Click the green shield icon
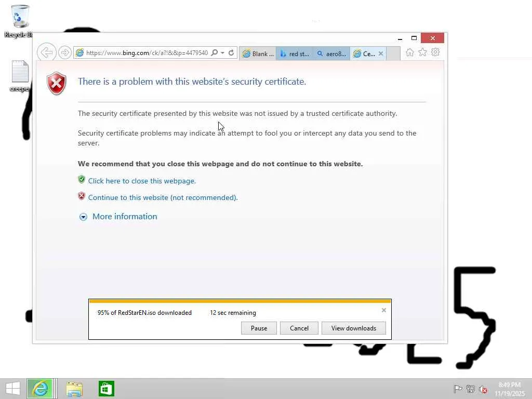Screen dimensions: 532x399 coord(82,179)
